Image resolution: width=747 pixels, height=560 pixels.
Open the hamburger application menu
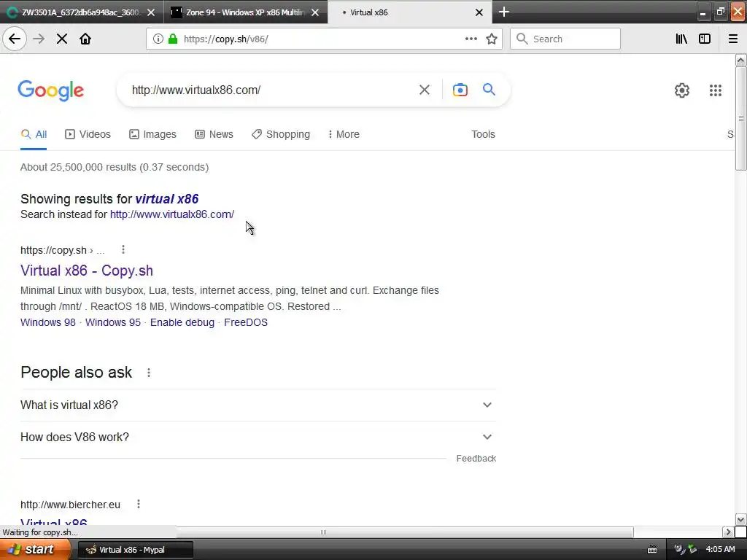coord(733,39)
